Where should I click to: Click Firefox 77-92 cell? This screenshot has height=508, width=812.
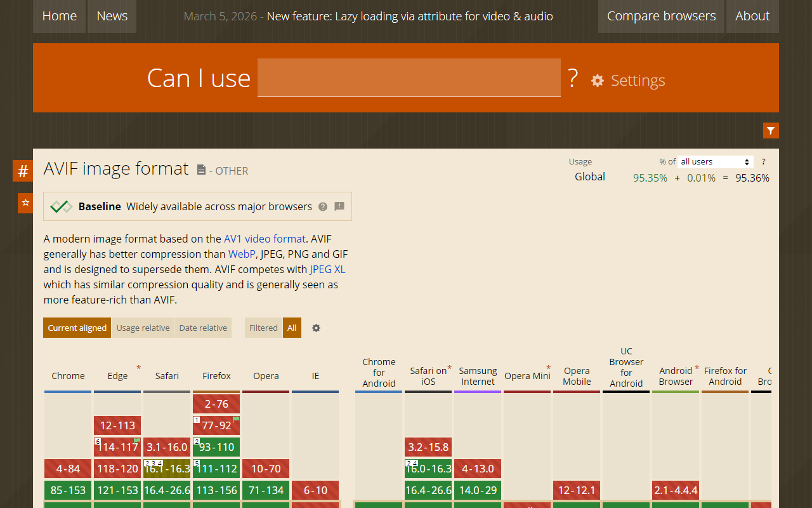216,425
